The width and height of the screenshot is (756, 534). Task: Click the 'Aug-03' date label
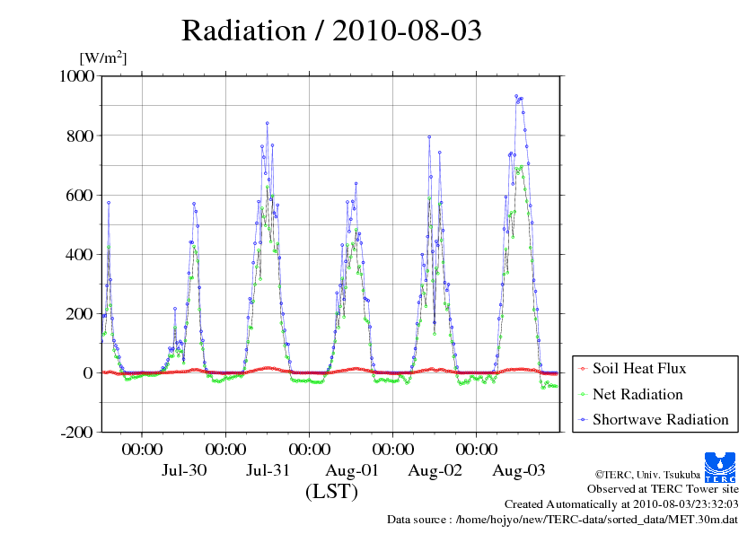(x=518, y=470)
